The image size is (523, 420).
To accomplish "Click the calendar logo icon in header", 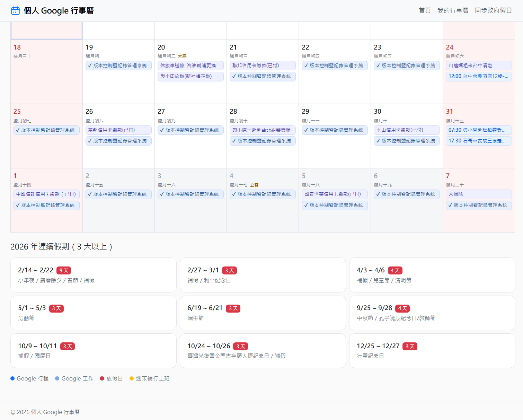I will (x=15, y=11).
